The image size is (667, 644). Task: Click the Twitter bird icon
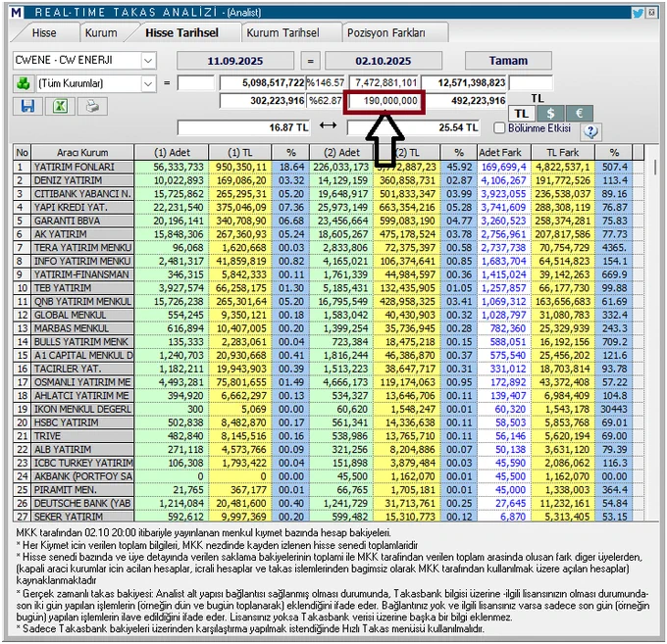638,13
